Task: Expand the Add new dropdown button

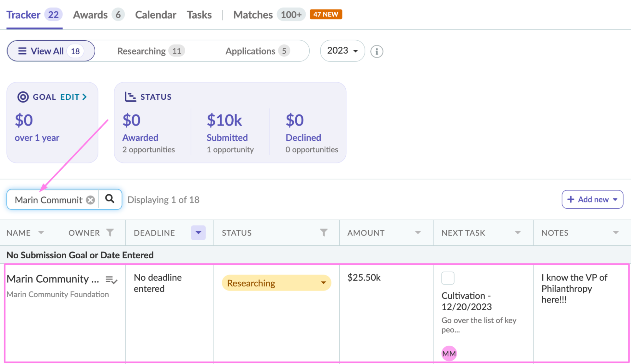Action: (x=592, y=199)
